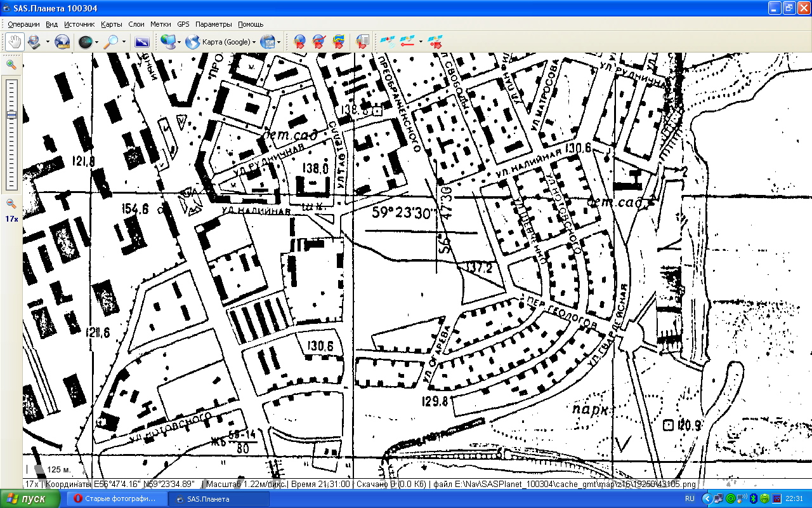
Task: Add a new polygon marker tool
Action: 339,42
